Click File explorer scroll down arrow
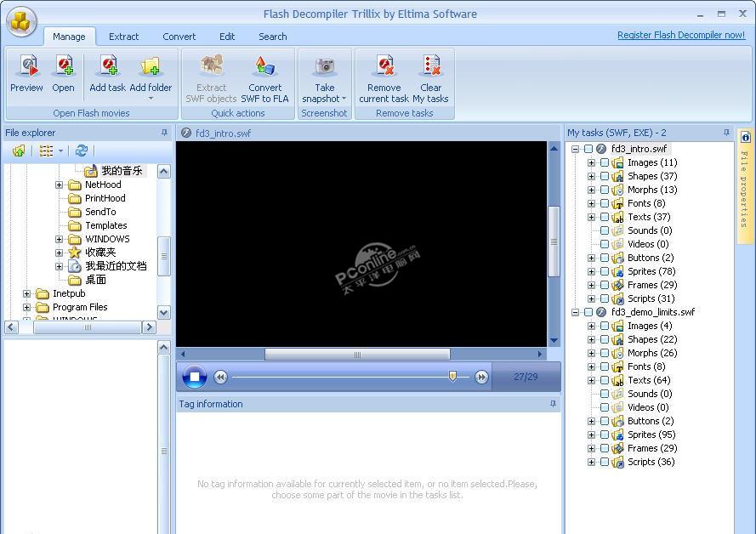This screenshot has width=756, height=534. click(164, 312)
